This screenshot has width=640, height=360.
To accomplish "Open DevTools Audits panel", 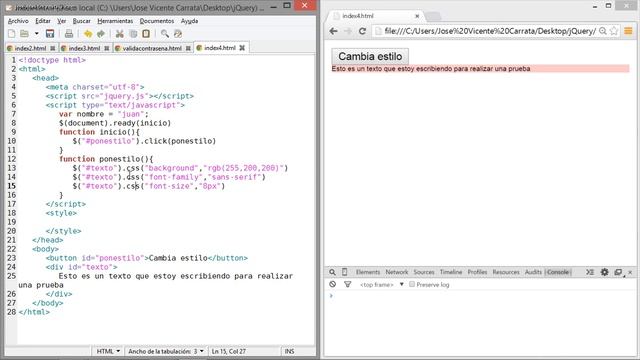I will [533, 272].
